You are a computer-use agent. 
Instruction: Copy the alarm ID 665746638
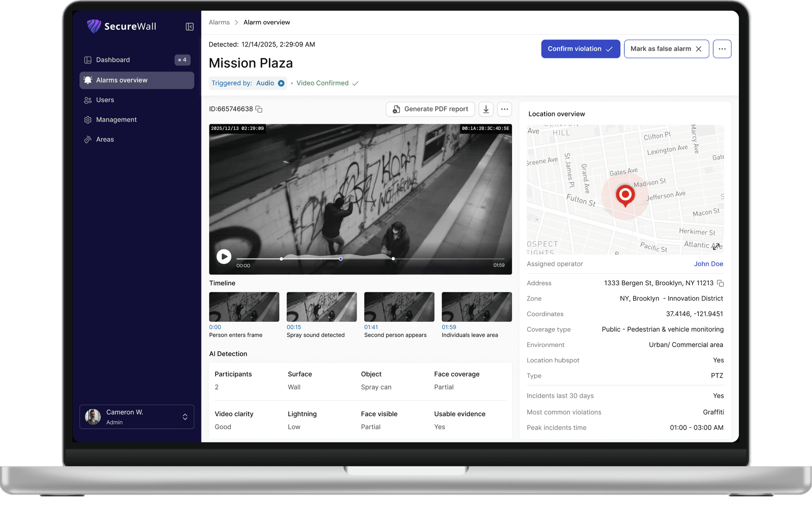click(x=259, y=109)
